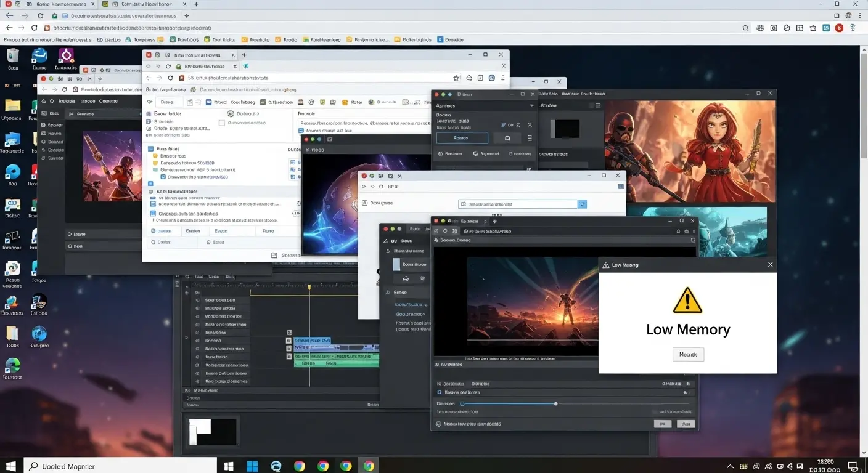Click the button in Low Memory dialog
The width and height of the screenshot is (868, 473).
point(688,354)
